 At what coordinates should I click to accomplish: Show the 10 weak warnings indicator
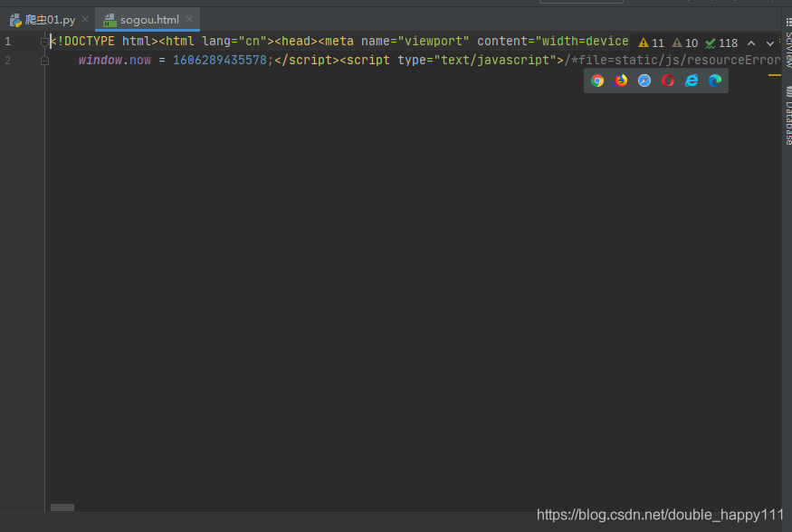(685, 43)
